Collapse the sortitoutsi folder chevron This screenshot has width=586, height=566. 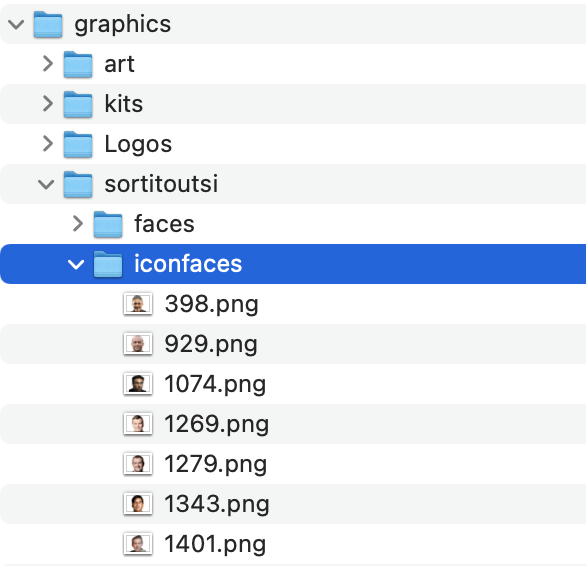click(x=46, y=184)
